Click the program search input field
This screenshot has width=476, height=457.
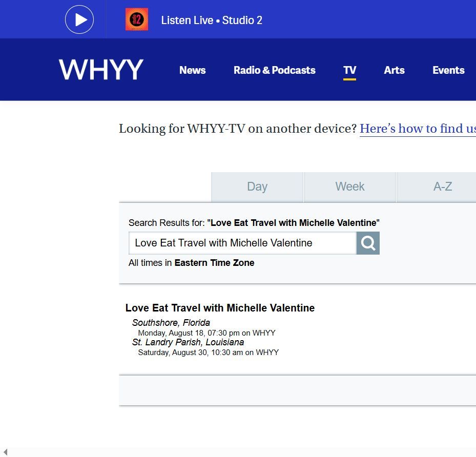242,243
